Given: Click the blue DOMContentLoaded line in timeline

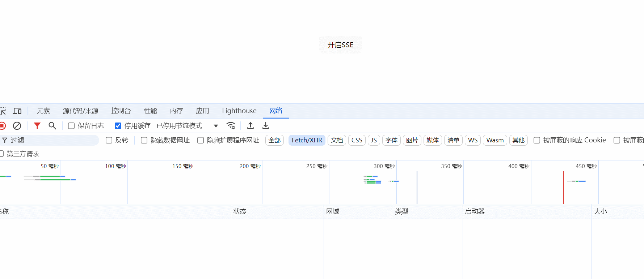Looking at the screenshot, I should click(417, 188).
